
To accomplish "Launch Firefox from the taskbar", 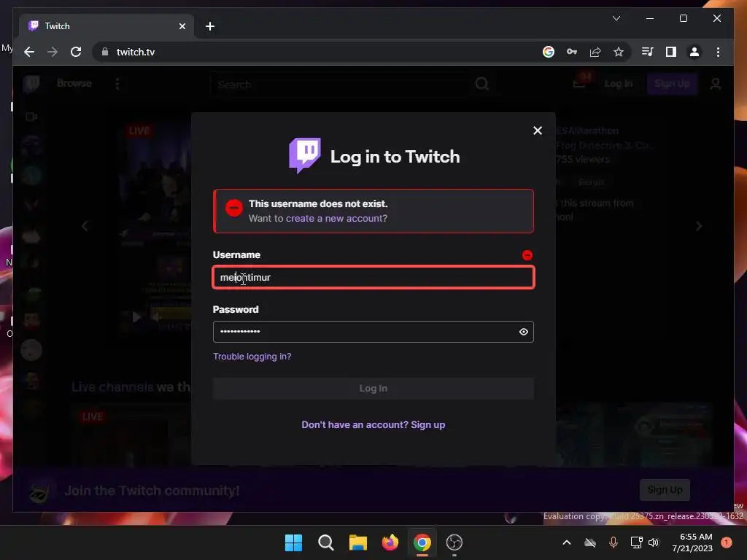I will [x=390, y=542].
